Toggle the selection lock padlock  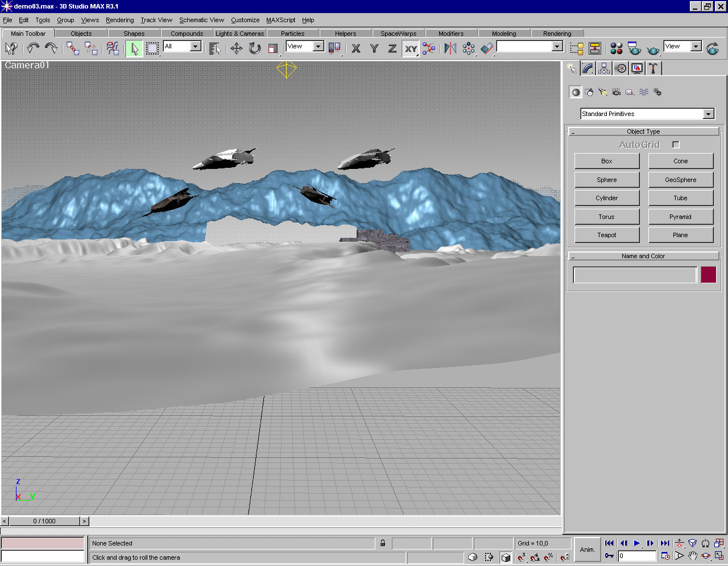point(383,543)
